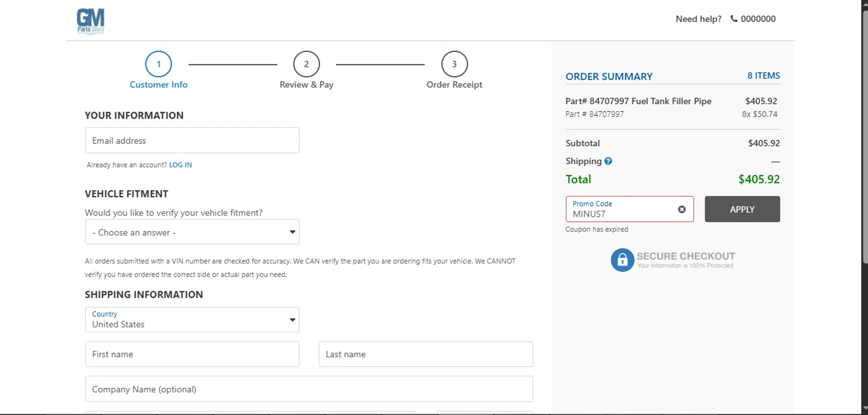This screenshot has height=415, width=868.
Task: Click the Last name field
Action: coord(426,354)
